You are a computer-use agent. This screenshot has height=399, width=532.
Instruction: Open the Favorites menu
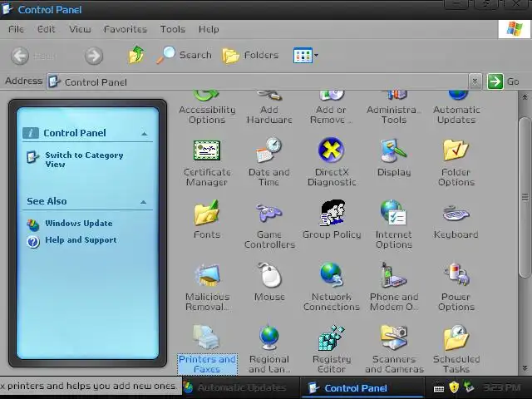click(126, 29)
